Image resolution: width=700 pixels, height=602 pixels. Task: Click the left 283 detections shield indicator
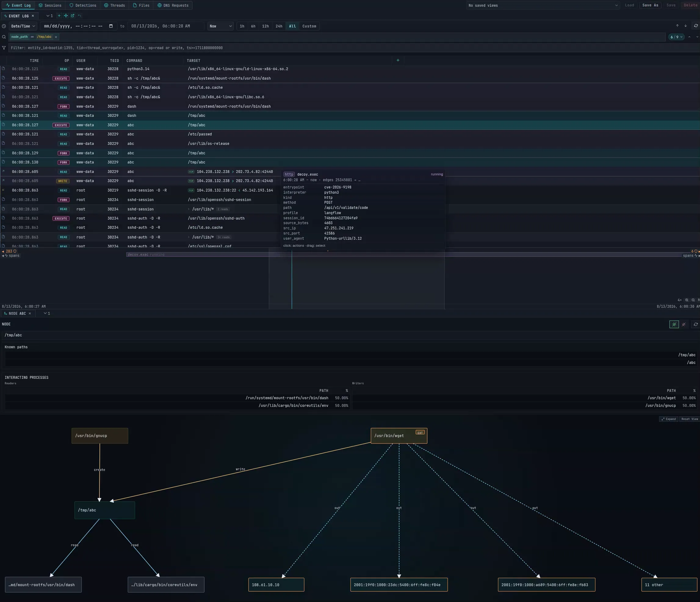(x=9, y=251)
